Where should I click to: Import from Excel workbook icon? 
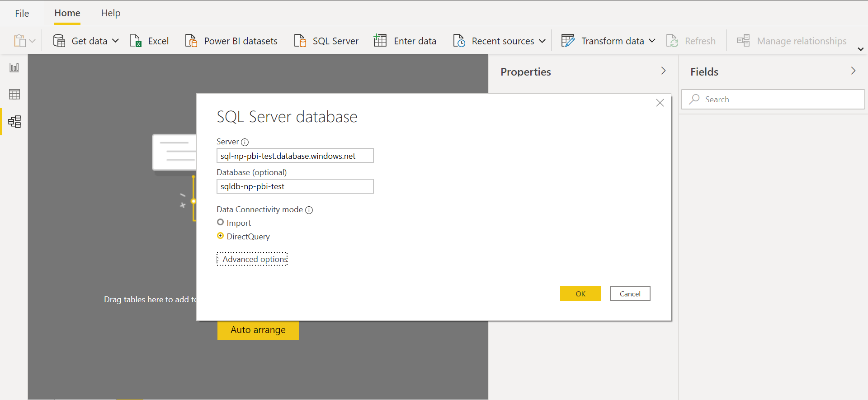click(136, 41)
